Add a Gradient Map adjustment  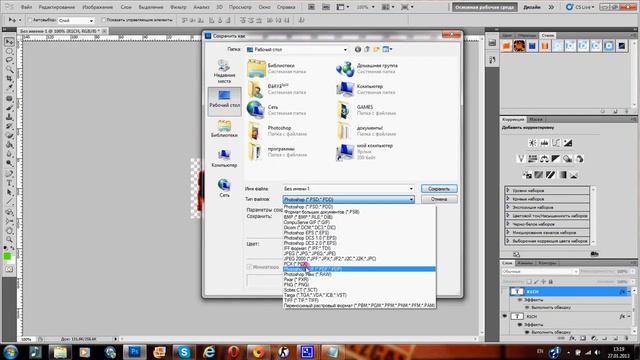[563, 175]
